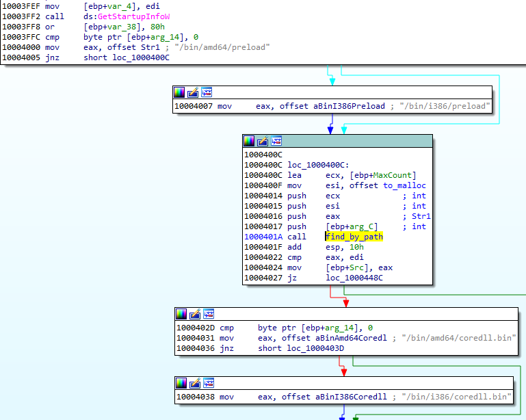Click address 10004036 jnz line
The height and width of the screenshot is (420, 526).
click(x=196, y=348)
